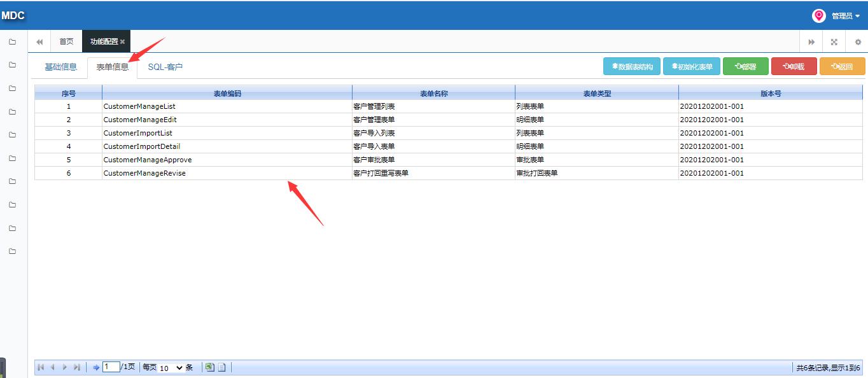Click the 客户管理列表 name cell
The width and height of the screenshot is (868, 378).
434,106
